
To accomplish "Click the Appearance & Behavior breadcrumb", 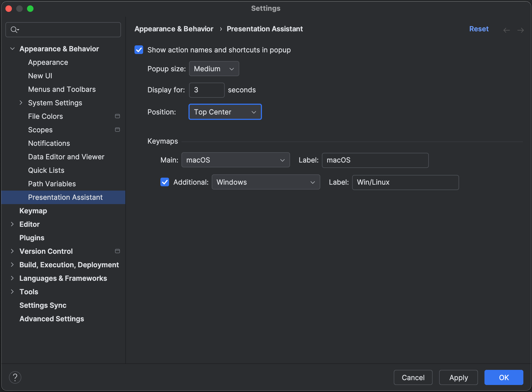I will click(x=174, y=29).
